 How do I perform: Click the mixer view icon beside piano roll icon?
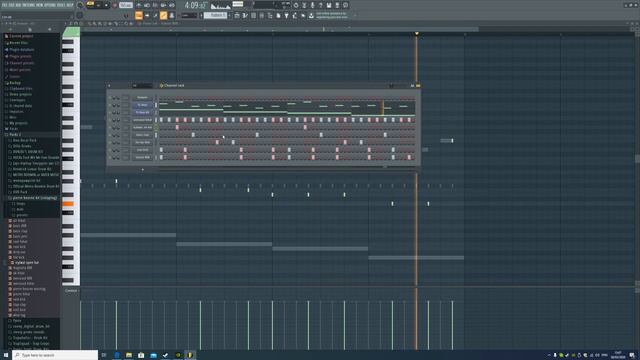pyautogui.click(x=172, y=16)
